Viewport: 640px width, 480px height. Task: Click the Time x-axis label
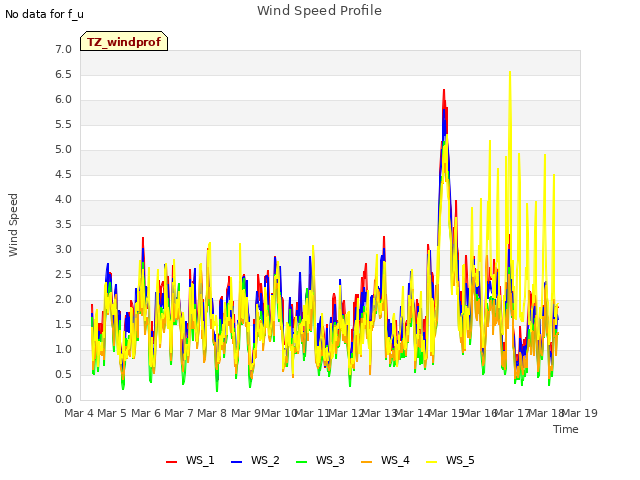pos(566,429)
